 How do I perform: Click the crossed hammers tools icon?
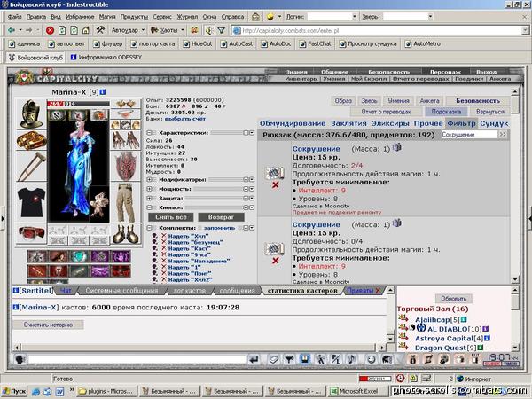pyautogui.click(x=100, y=30)
